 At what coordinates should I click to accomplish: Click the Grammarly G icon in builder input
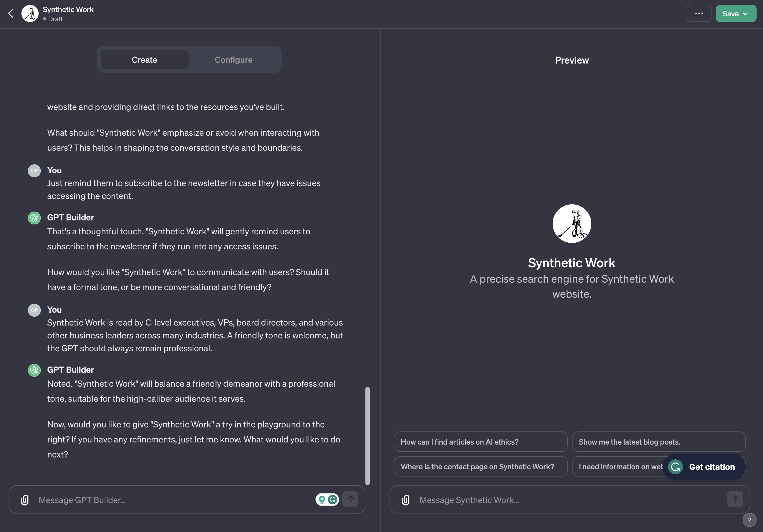333,500
